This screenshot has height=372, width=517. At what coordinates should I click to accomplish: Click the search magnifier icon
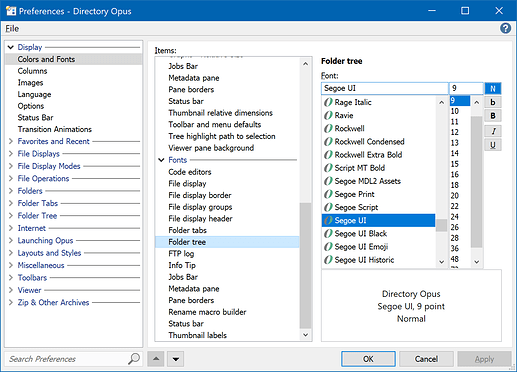[x=134, y=359]
